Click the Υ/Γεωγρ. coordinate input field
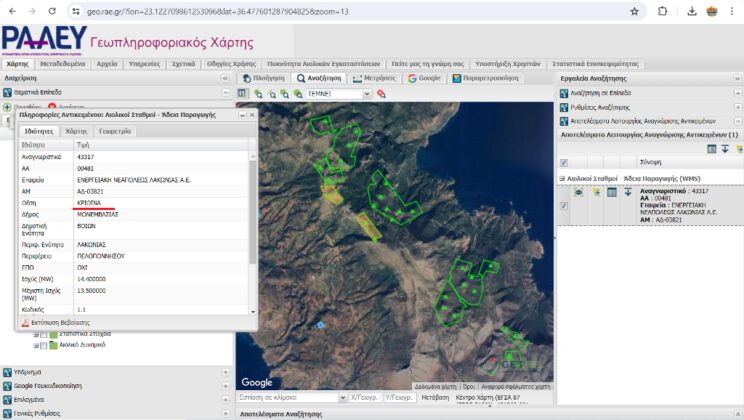The image size is (744, 420). [x=399, y=398]
